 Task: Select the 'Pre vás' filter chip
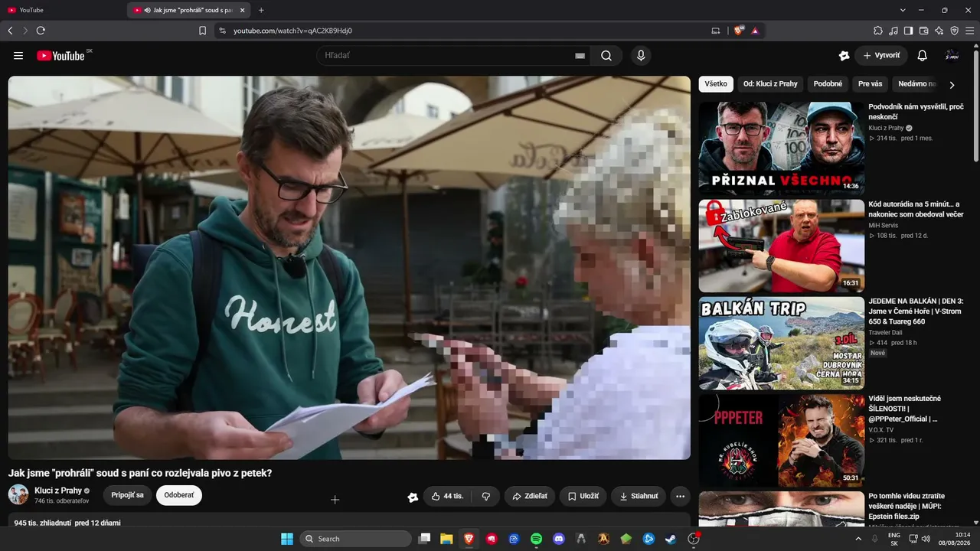pyautogui.click(x=870, y=84)
